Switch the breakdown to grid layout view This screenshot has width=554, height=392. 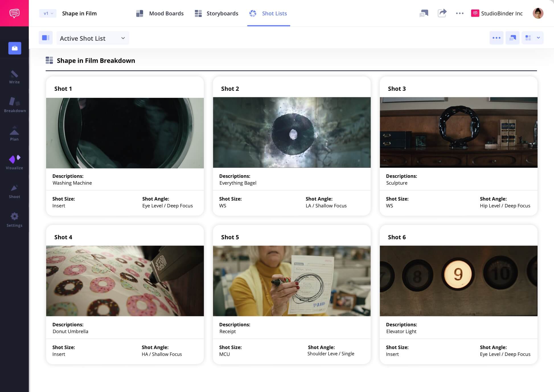click(x=528, y=38)
